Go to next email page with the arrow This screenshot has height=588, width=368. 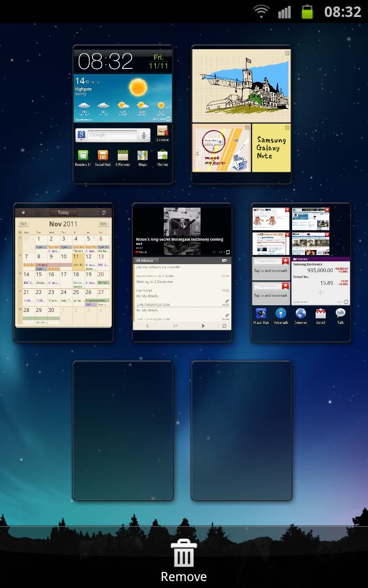click(204, 326)
